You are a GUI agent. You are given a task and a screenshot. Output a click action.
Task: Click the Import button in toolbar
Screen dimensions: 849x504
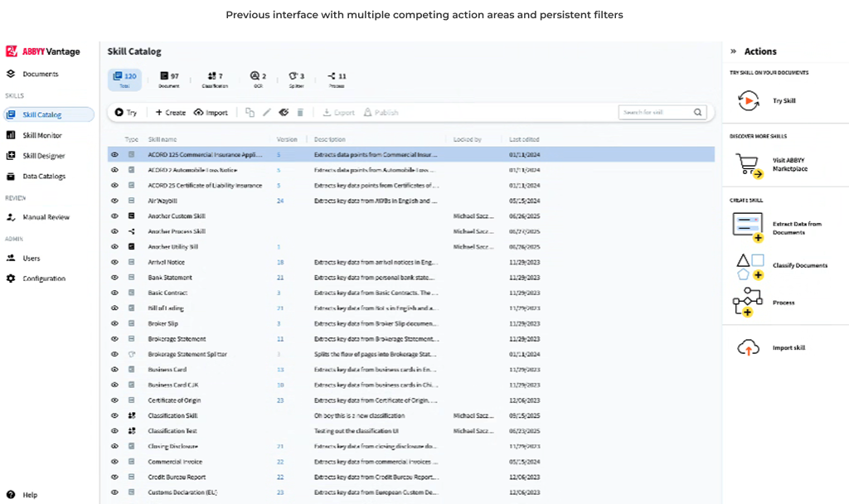(x=211, y=113)
